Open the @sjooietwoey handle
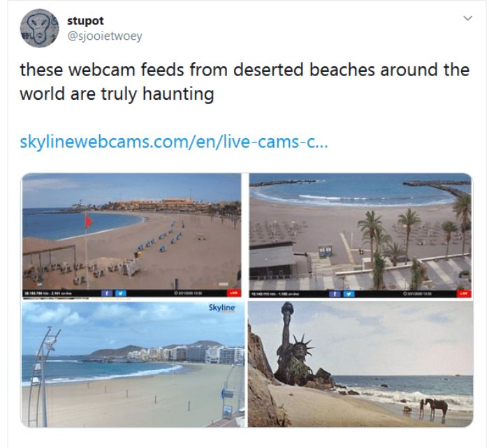The height and width of the screenshot is (448, 489). click(x=105, y=36)
